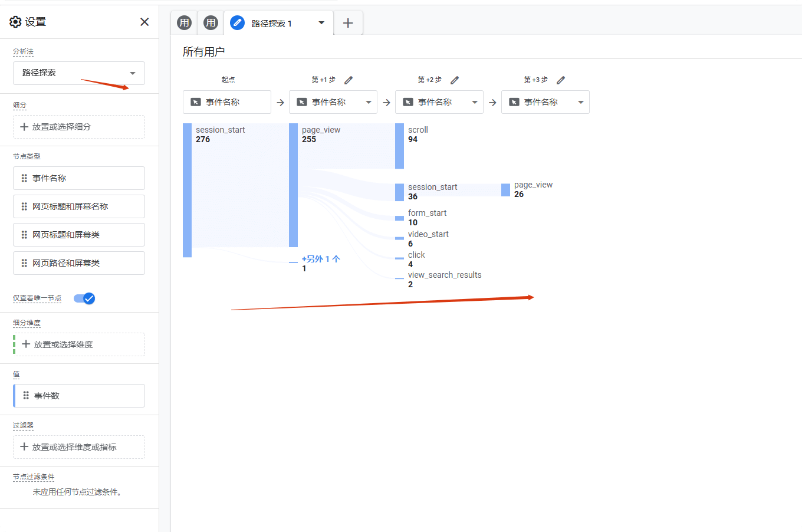Click event icon in 第 +3 步 selector

(514, 102)
